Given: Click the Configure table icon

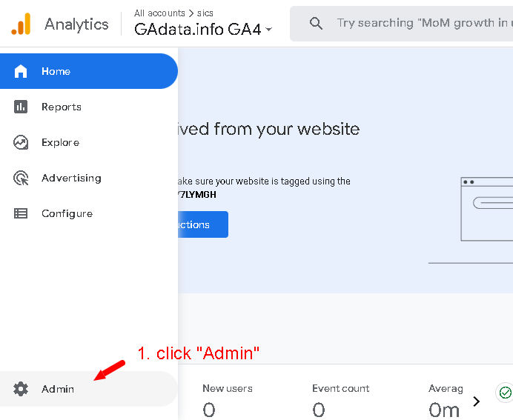Looking at the screenshot, I should point(21,213).
